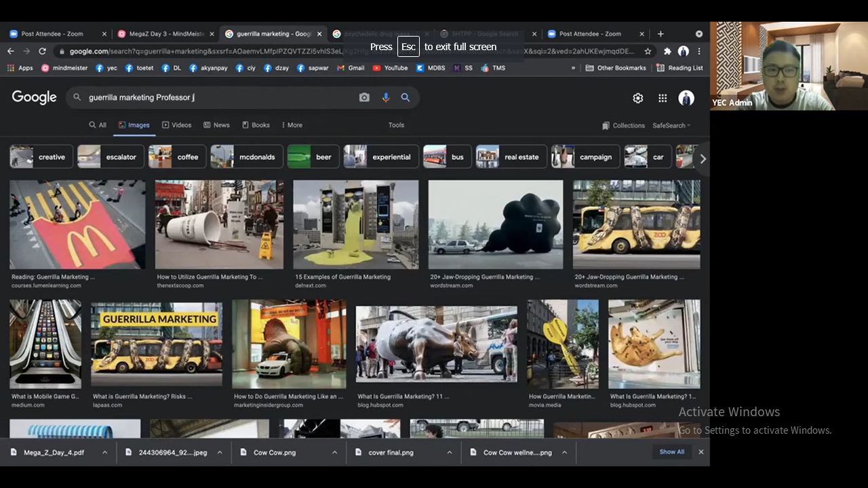Open the search Tools options
Screen dimensions: 868x488
coord(396,125)
